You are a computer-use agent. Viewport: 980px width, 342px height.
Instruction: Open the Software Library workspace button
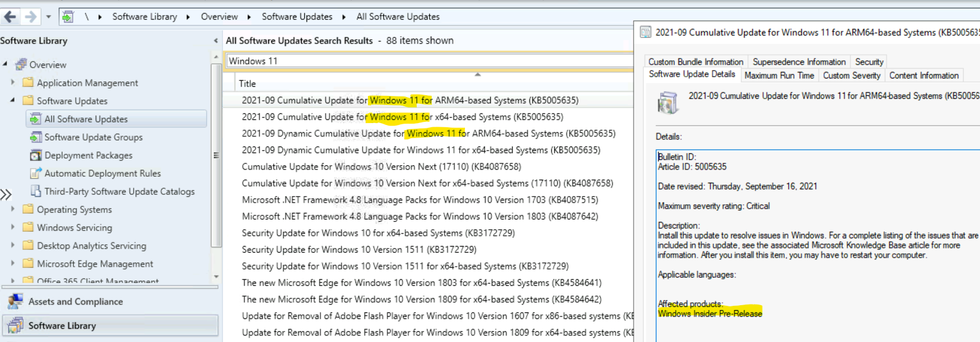(110, 325)
